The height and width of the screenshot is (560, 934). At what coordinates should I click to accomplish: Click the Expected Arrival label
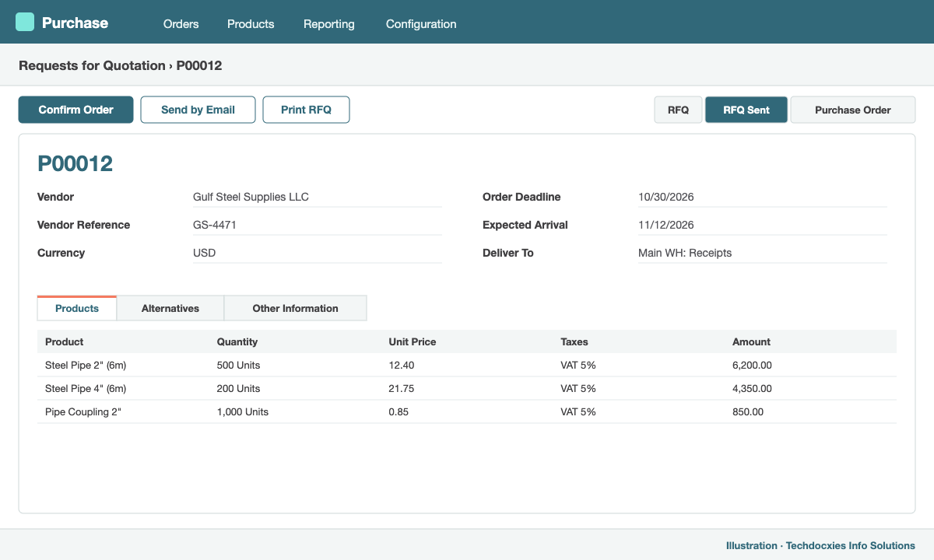click(x=525, y=225)
